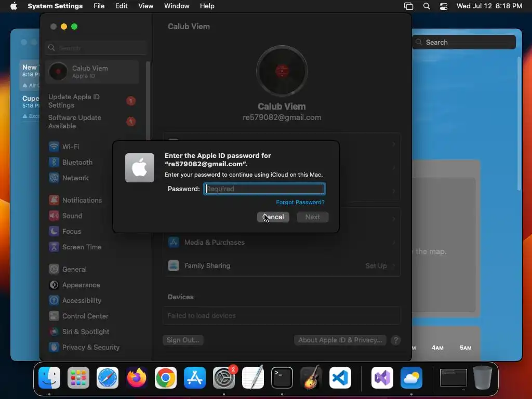The width and height of the screenshot is (532, 399).
Task: Click About Apple ID & Privacy button
Action: [340, 340]
